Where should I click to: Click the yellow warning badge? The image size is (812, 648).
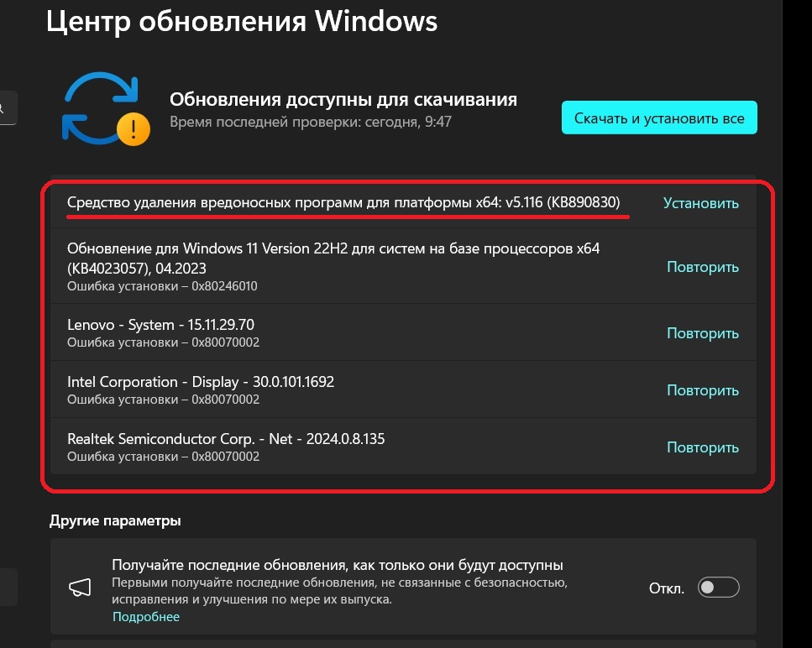coord(133,128)
